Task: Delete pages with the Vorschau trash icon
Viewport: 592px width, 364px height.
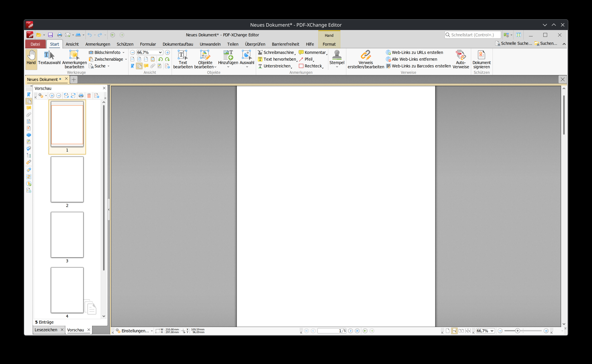Action: (89, 96)
